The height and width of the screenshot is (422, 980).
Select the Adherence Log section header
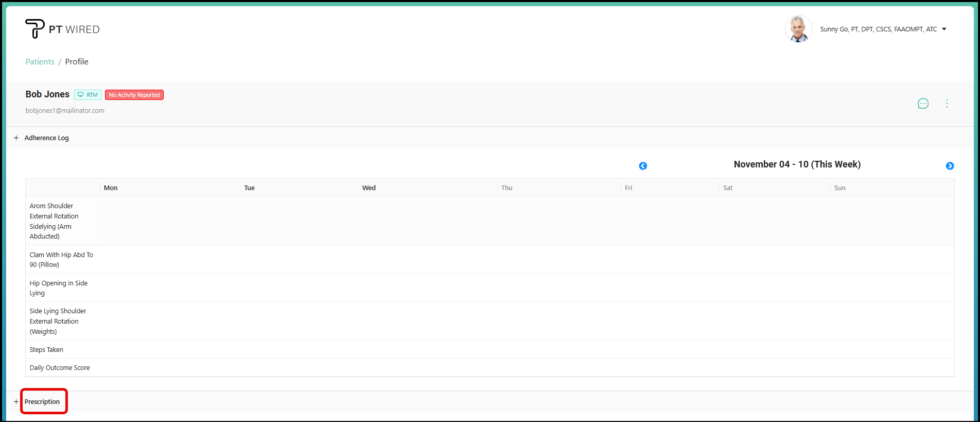coord(46,138)
